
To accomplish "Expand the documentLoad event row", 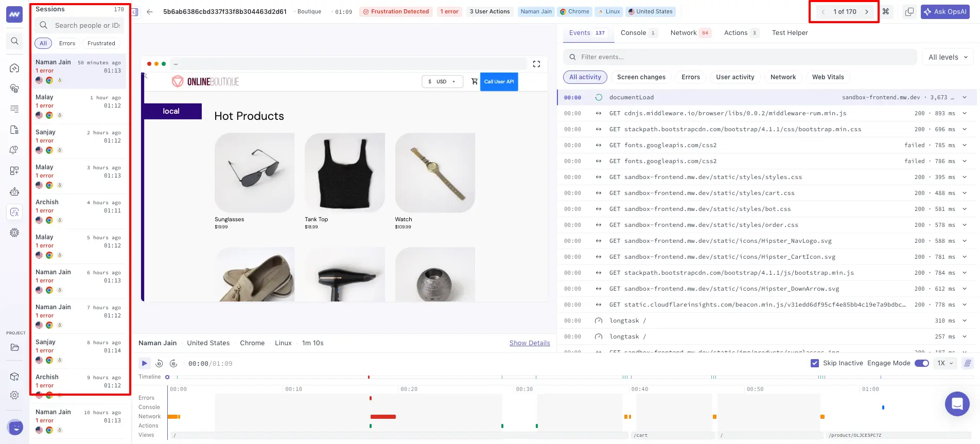I will 965,97.
